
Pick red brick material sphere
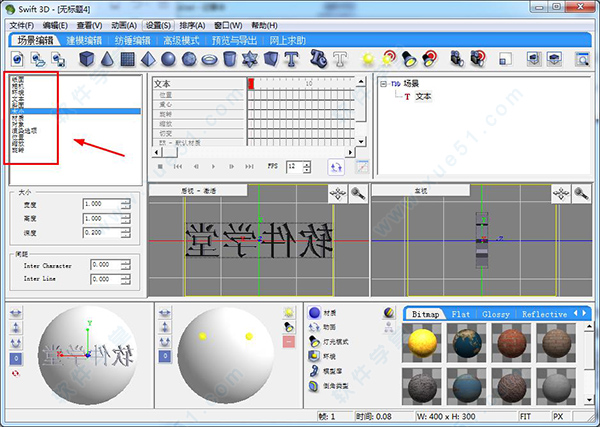(512, 343)
